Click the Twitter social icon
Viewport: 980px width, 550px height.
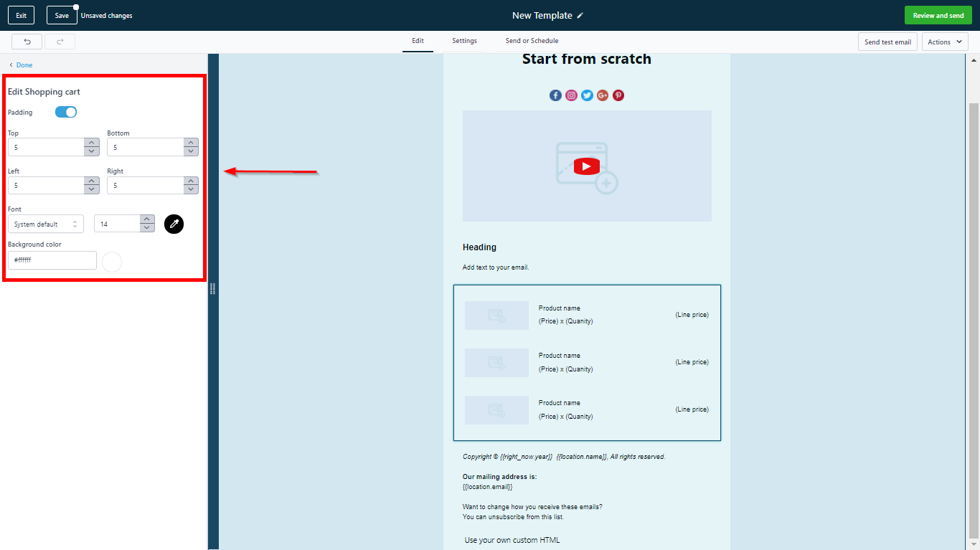[x=587, y=95]
